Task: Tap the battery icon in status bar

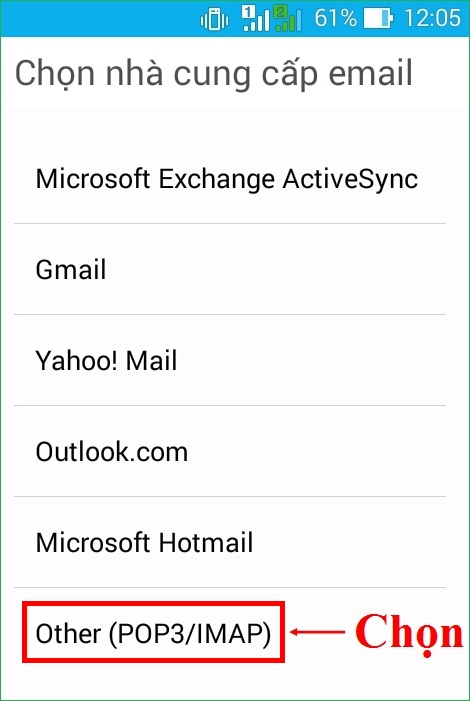Action: click(x=378, y=19)
